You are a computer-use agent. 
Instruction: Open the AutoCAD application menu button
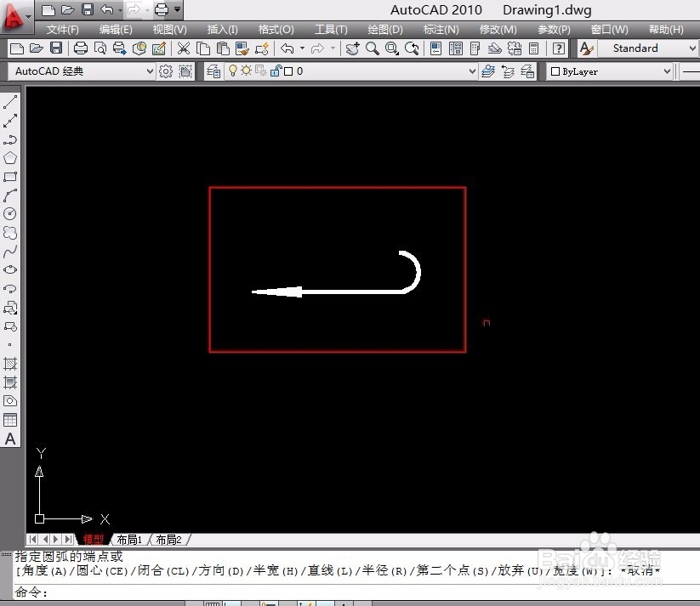(16, 17)
